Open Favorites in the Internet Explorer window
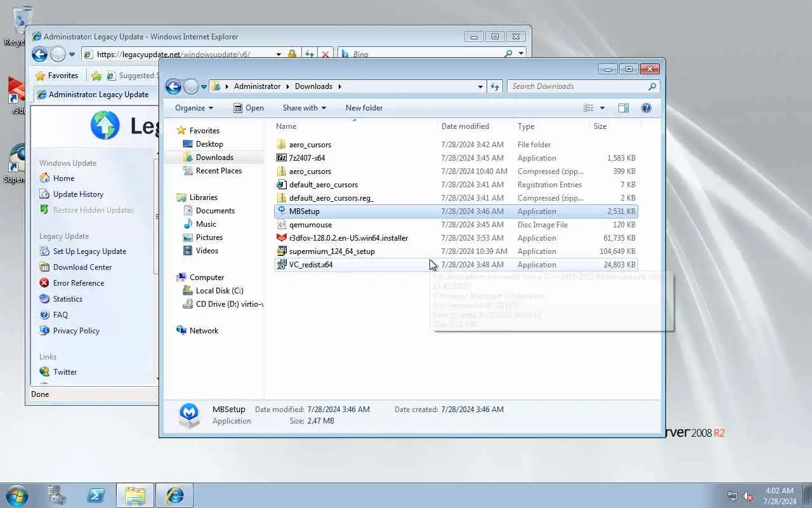The image size is (812, 508). [57, 76]
